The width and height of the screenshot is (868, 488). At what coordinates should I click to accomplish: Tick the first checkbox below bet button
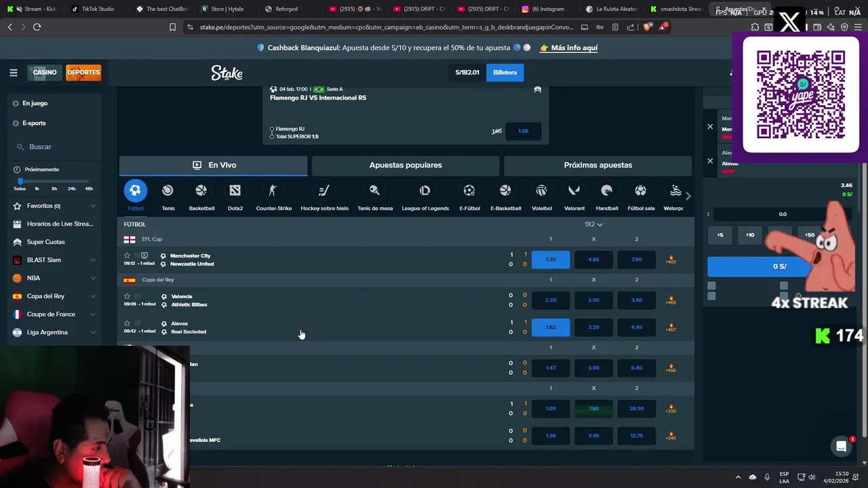711,287
